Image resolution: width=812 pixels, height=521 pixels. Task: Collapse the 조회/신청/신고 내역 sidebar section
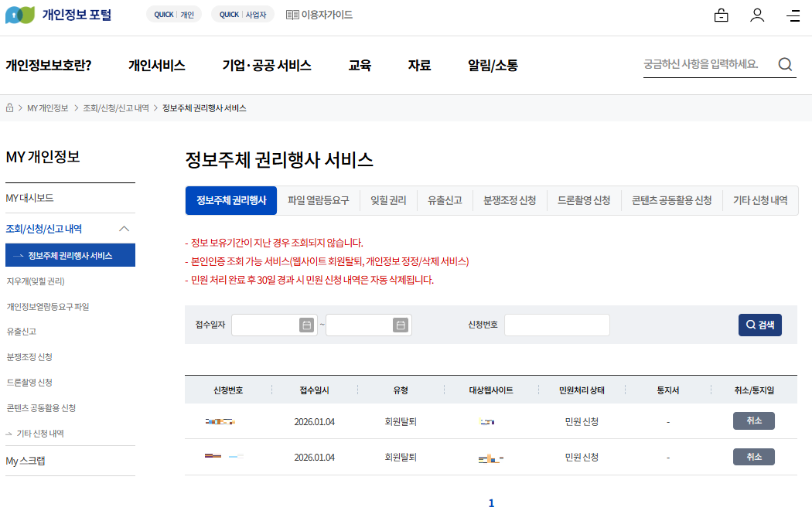click(x=122, y=230)
